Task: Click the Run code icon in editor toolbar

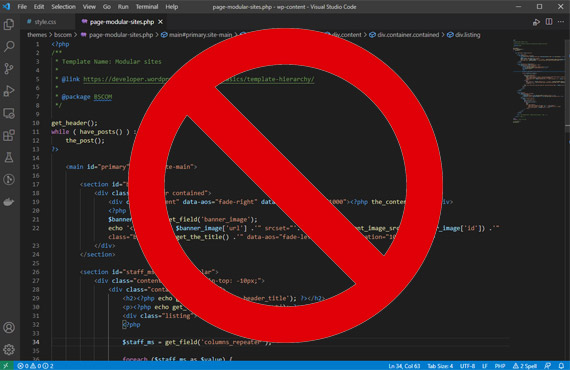Action: [x=536, y=22]
